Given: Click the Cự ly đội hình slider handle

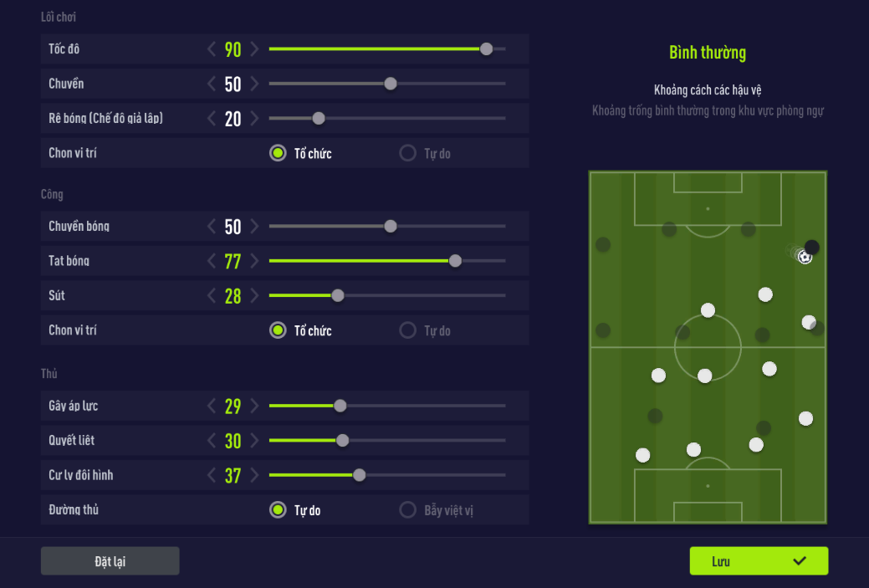Looking at the screenshot, I should coord(359,475).
